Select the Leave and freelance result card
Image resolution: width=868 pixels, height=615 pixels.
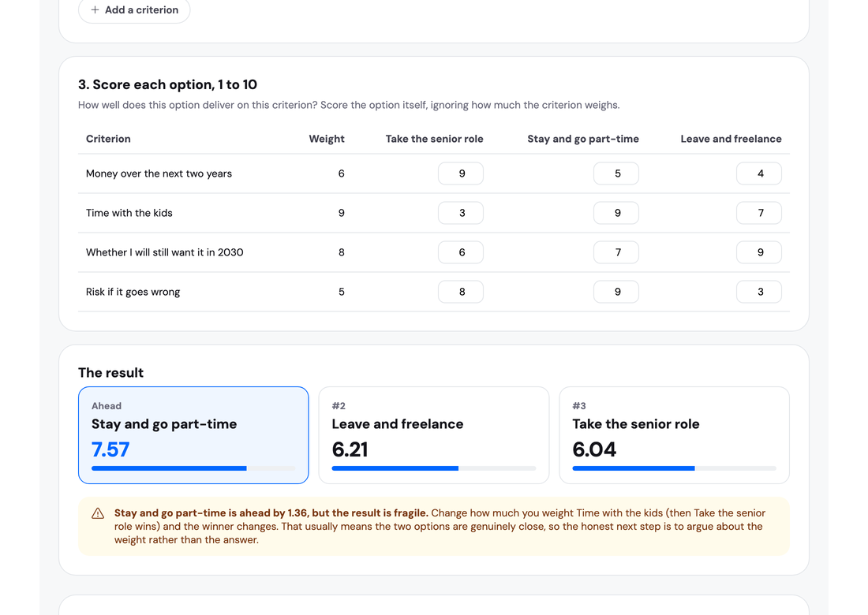point(434,435)
